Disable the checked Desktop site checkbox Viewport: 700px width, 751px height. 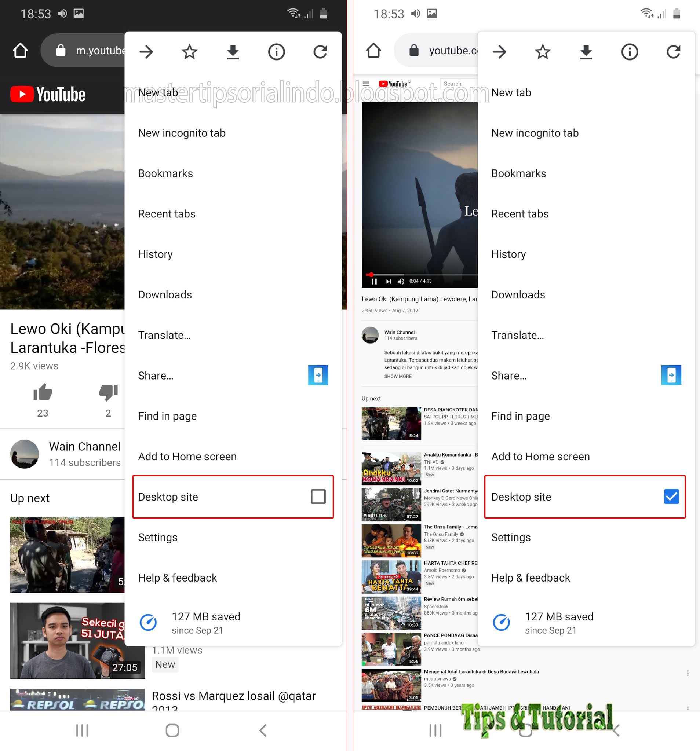coord(671,497)
